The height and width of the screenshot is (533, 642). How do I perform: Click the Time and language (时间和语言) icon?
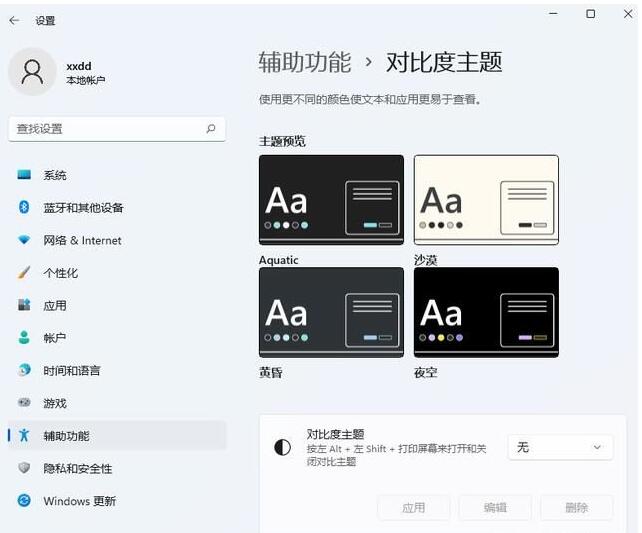click(x=24, y=370)
